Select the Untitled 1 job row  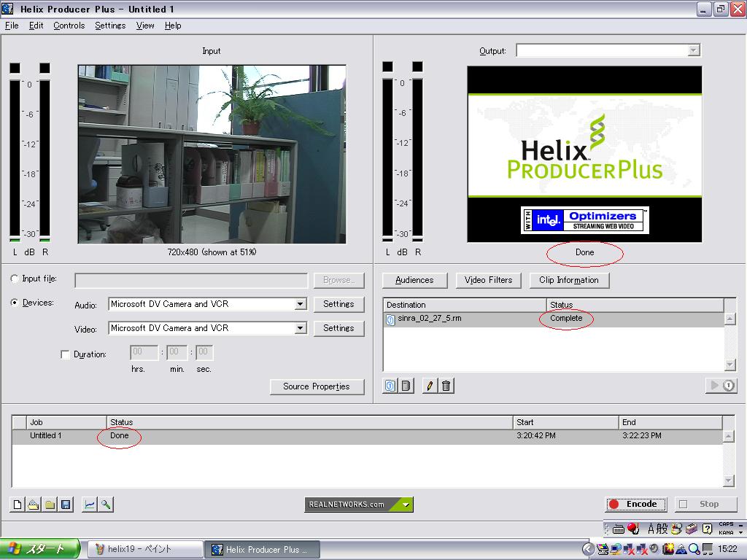tap(367, 436)
